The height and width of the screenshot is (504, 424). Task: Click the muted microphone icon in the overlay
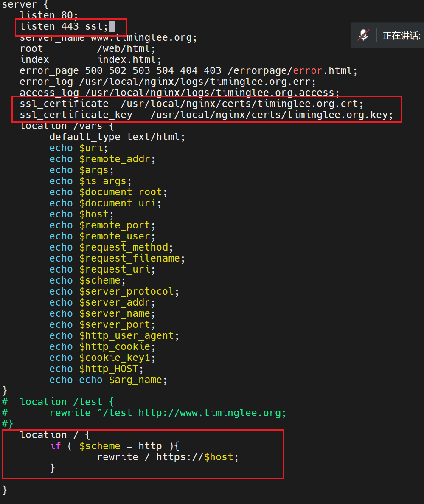pyautogui.click(x=364, y=35)
